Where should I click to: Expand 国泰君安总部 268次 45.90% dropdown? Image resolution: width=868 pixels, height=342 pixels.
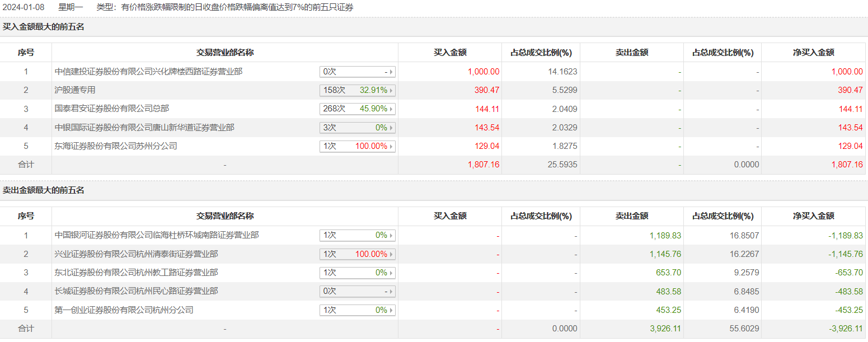358,109
